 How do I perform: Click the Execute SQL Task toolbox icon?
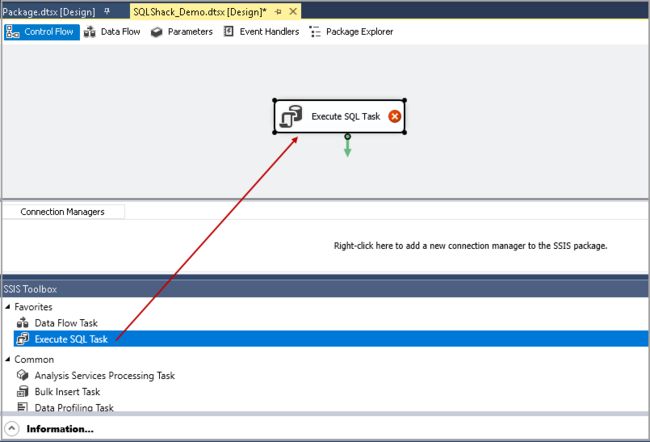click(x=22, y=339)
